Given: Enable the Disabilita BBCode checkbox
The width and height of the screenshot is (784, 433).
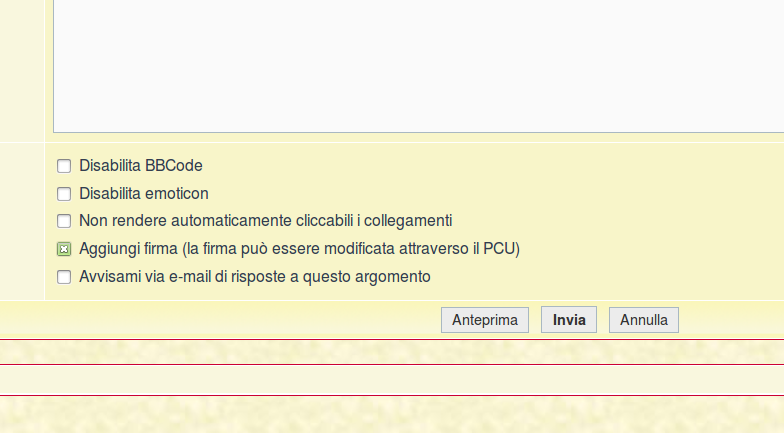Looking at the screenshot, I should (x=64, y=166).
